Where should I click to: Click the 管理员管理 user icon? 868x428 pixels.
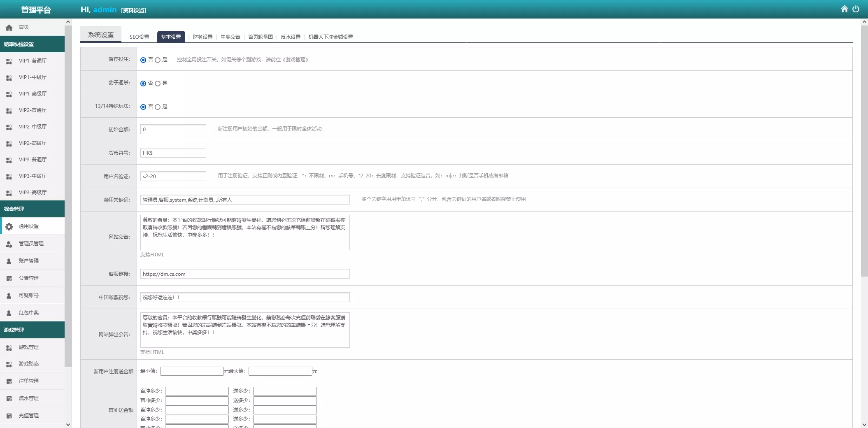pyautogui.click(x=9, y=244)
